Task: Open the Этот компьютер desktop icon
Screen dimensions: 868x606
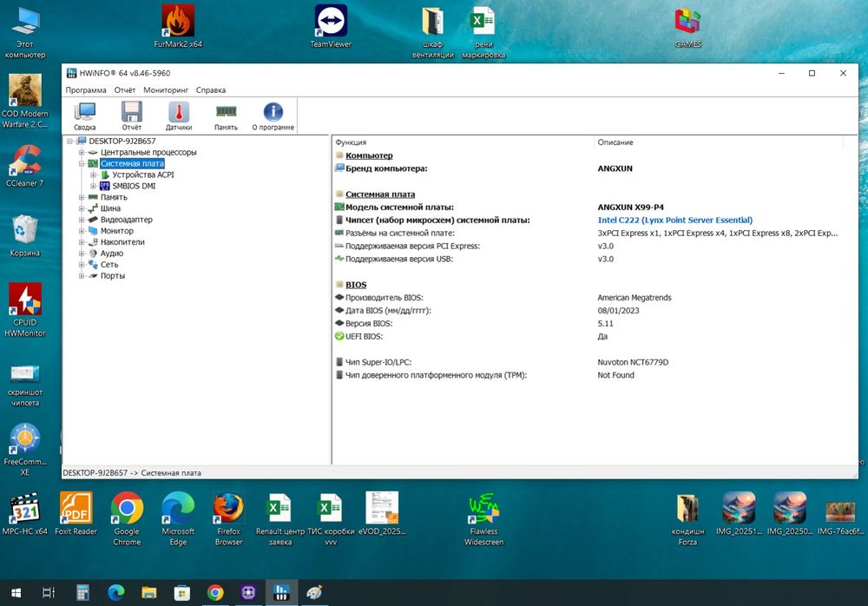Action: tap(25, 32)
